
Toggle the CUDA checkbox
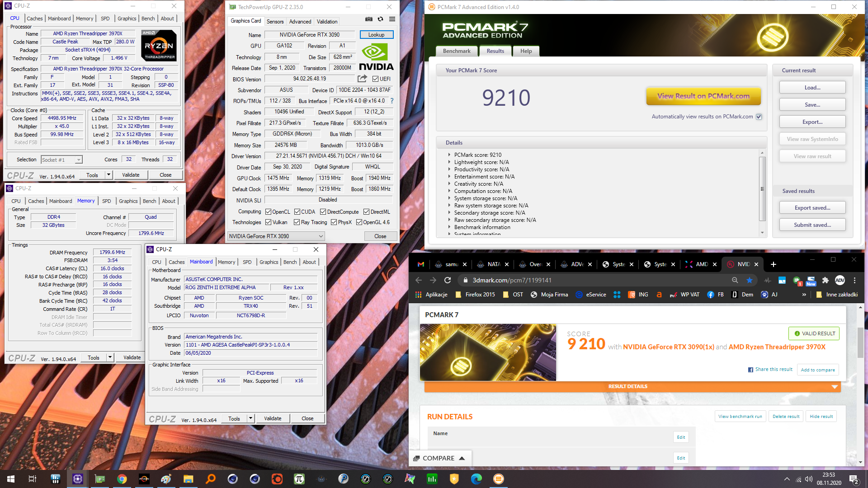pos(297,212)
